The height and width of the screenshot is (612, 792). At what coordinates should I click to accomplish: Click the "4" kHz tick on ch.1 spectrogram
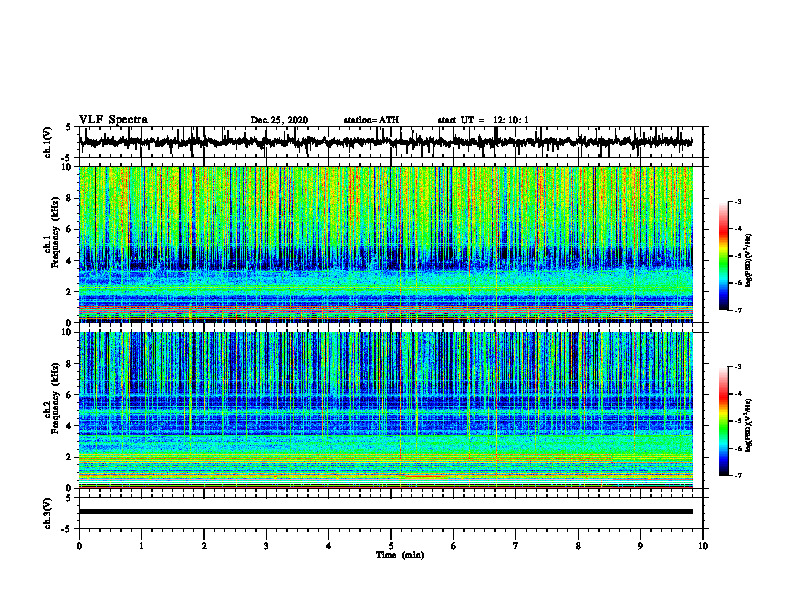pos(69,261)
